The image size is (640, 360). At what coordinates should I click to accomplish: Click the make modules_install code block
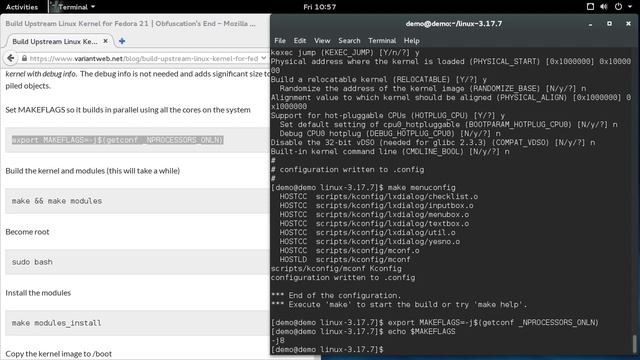click(x=137, y=323)
